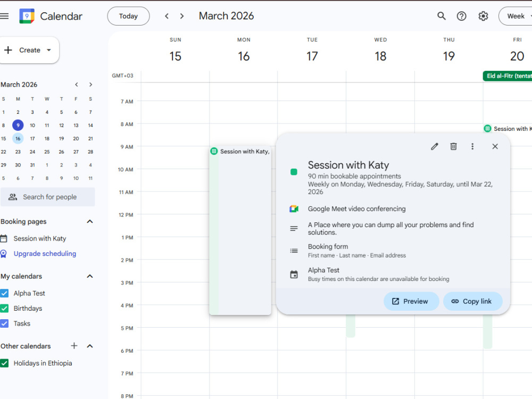Select Friday 20 in the week header
532x399 pixels.
[517, 56]
